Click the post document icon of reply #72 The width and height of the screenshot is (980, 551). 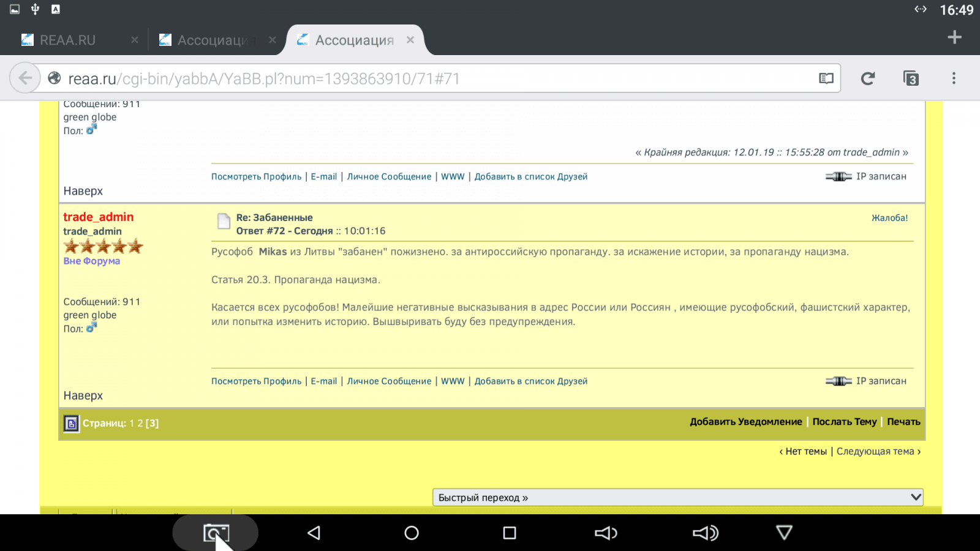click(x=224, y=221)
